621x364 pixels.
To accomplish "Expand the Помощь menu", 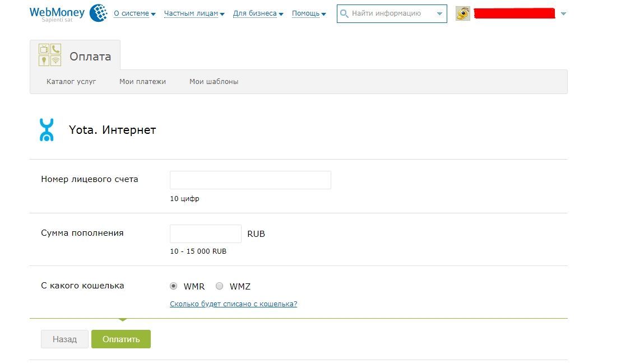I will [309, 13].
